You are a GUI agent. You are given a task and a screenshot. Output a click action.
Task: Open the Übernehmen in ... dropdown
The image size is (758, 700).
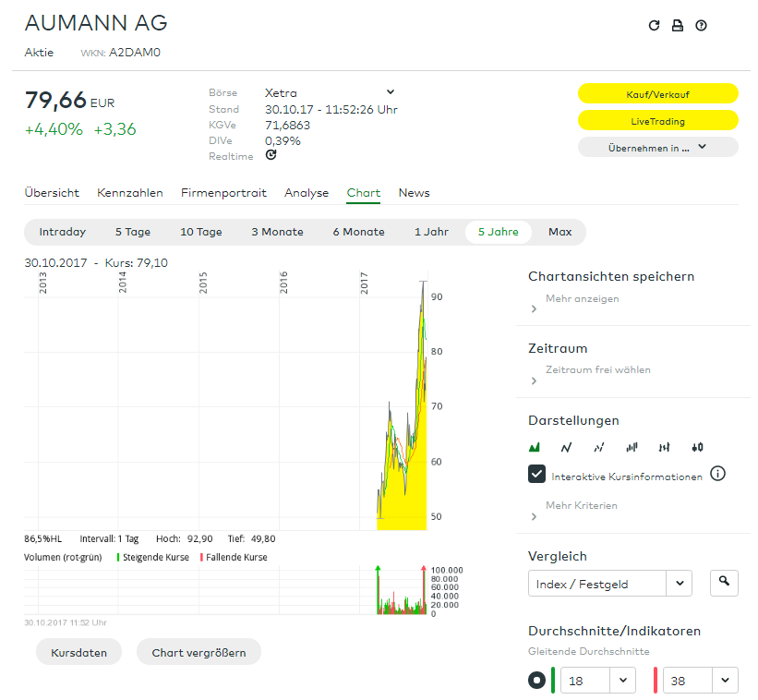657,147
